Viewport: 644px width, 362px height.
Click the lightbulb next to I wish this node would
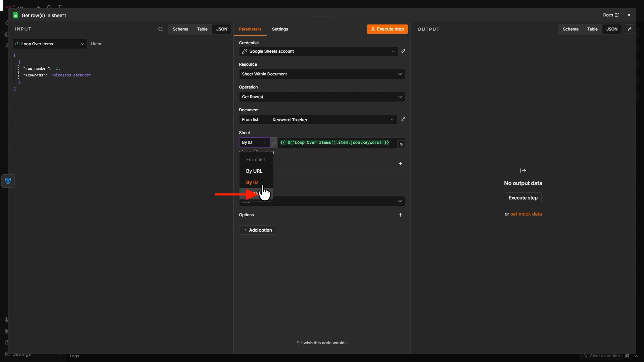click(298, 343)
